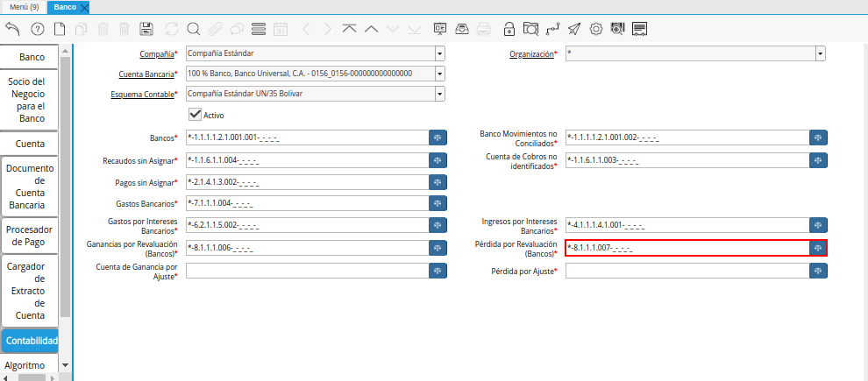Select Cargador de Extracto de Cuenta tab
This screenshot has width=868, height=381.
pos(30,291)
